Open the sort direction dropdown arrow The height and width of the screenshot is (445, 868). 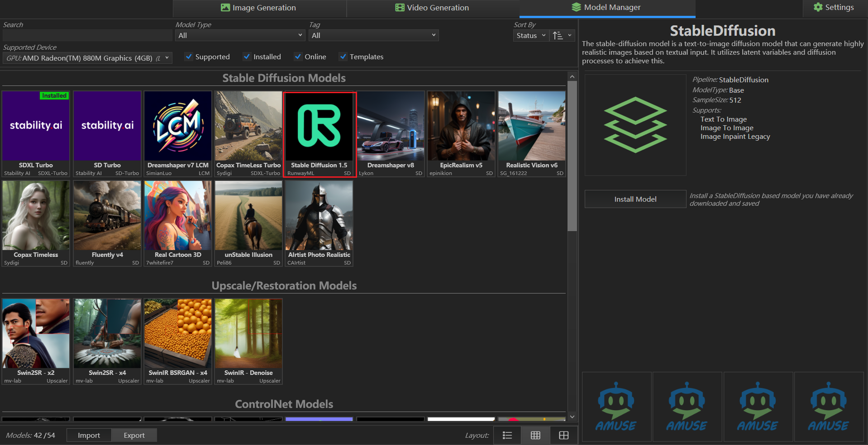point(570,35)
